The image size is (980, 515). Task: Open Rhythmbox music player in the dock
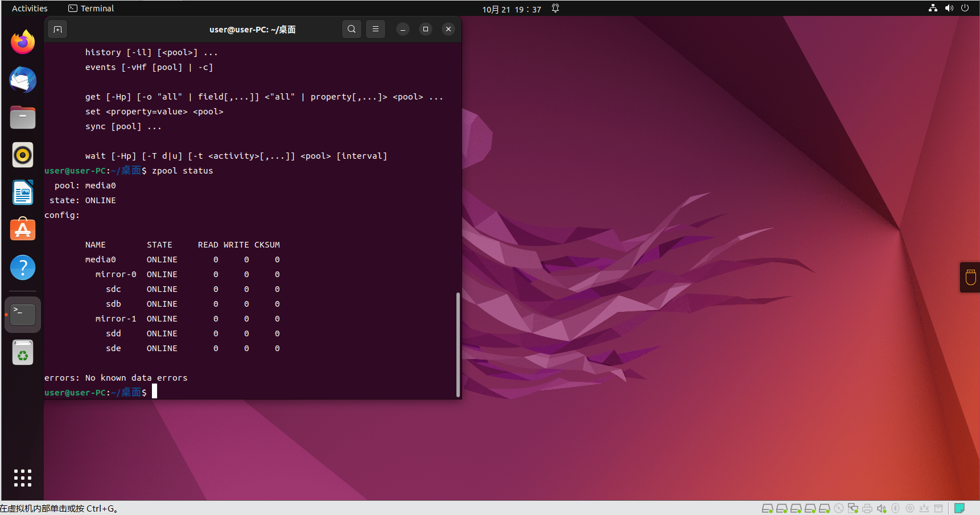tap(23, 155)
